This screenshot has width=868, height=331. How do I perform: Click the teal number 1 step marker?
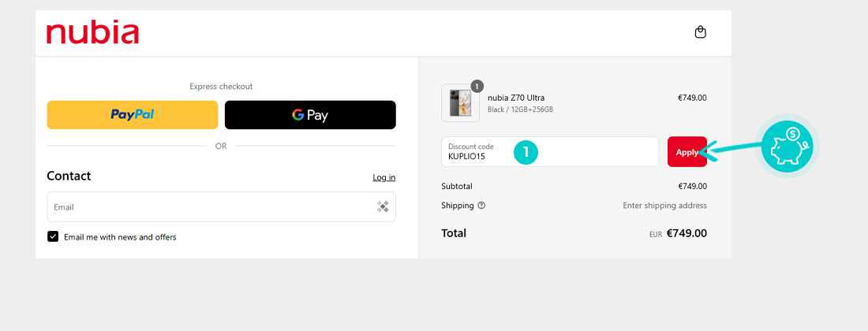point(526,152)
